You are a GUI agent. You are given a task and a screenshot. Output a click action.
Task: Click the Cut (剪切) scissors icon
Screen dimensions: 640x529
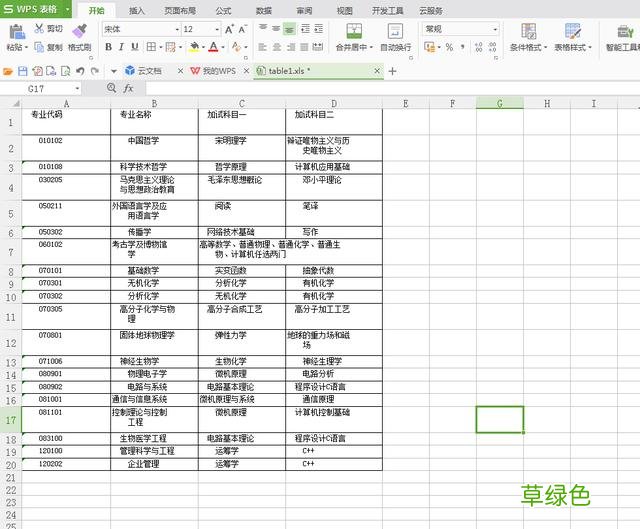tap(39, 28)
